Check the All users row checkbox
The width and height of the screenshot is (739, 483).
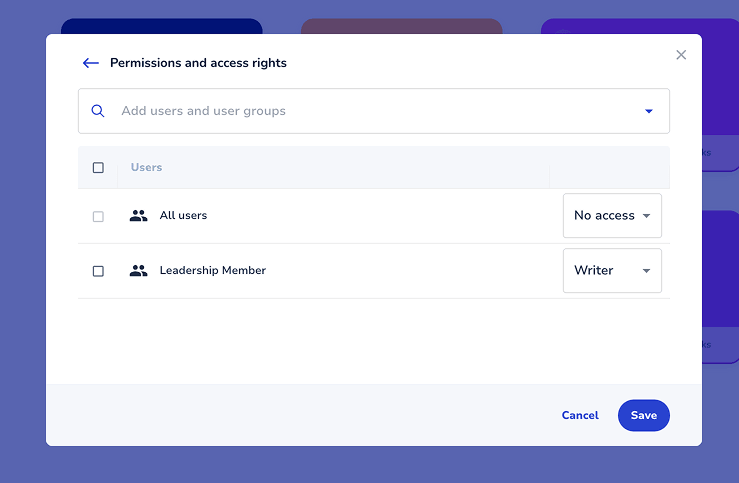(x=98, y=216)
